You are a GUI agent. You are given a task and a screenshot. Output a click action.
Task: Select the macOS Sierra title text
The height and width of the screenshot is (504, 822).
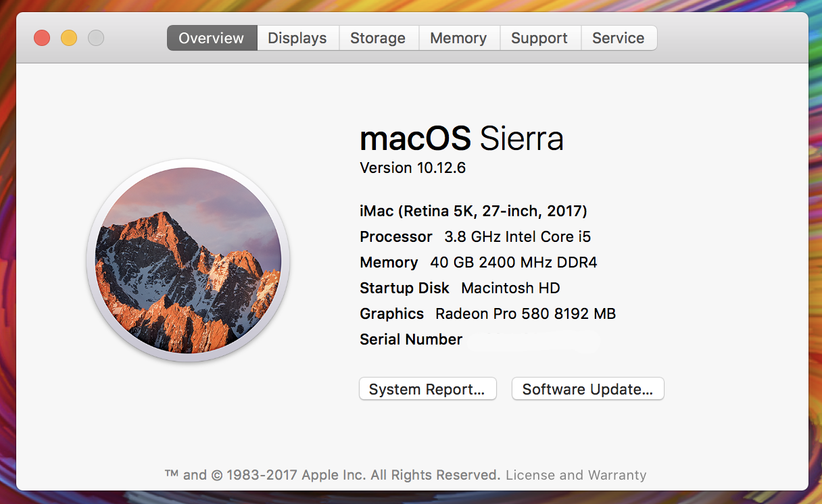462,138
